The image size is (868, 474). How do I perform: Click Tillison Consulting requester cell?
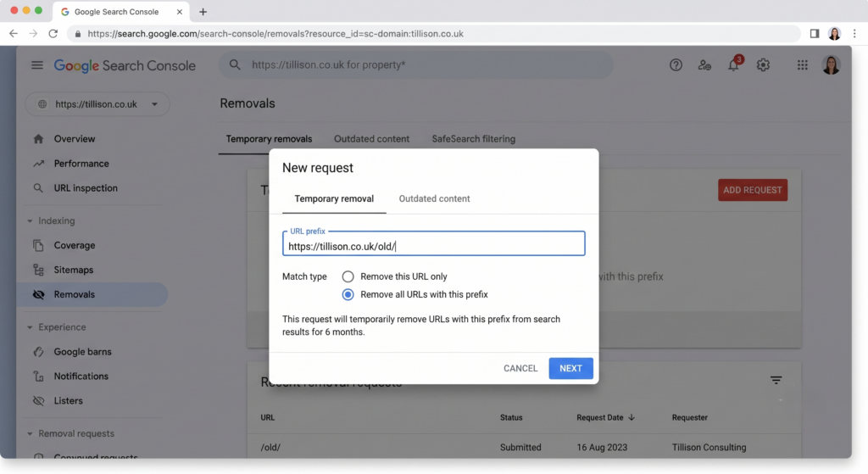click(709, 448)
